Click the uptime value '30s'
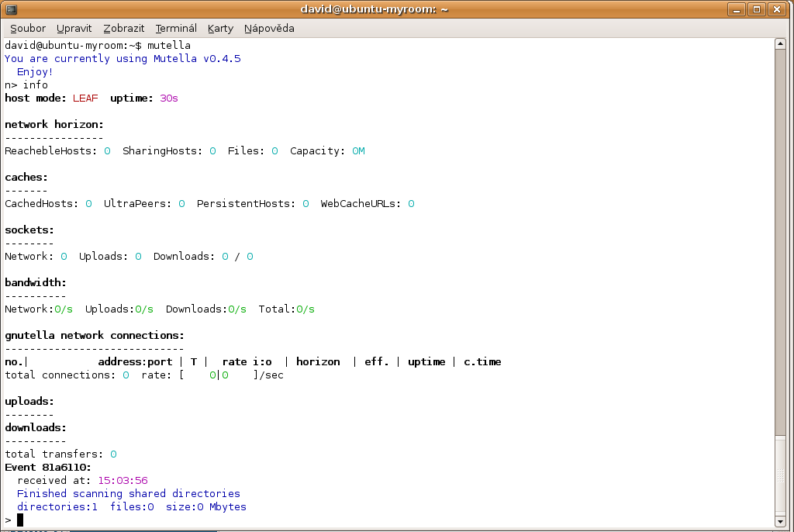 [x=169, y=98]
